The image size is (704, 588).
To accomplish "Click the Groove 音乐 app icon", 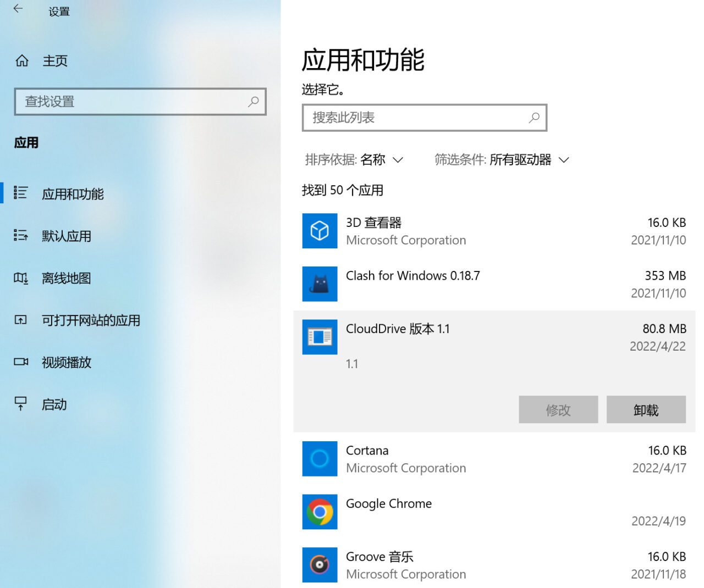I will pyautogui.click(x=320, y=564).
